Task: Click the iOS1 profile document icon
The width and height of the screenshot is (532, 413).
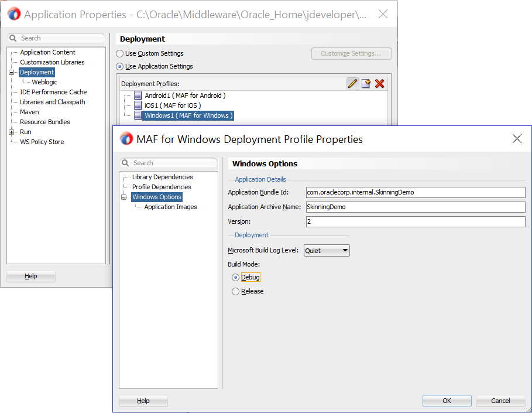Action: coord(138,105)
